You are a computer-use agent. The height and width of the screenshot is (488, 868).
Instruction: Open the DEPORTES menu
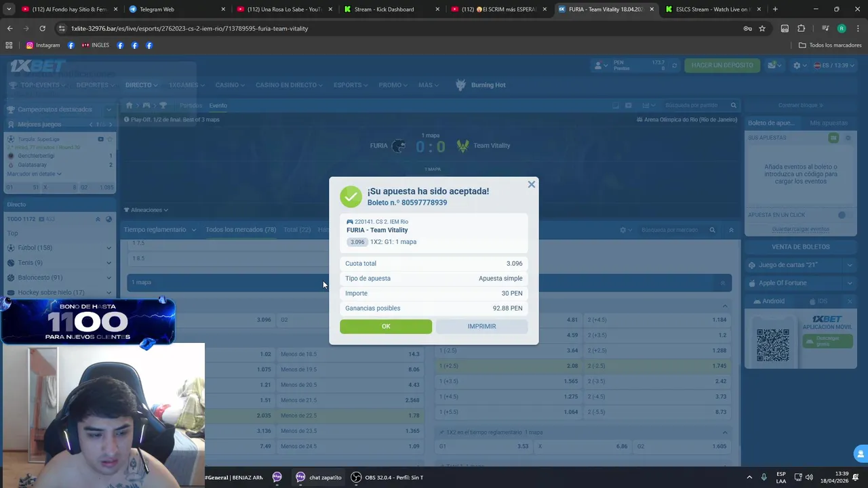click(x=95, y=85)
